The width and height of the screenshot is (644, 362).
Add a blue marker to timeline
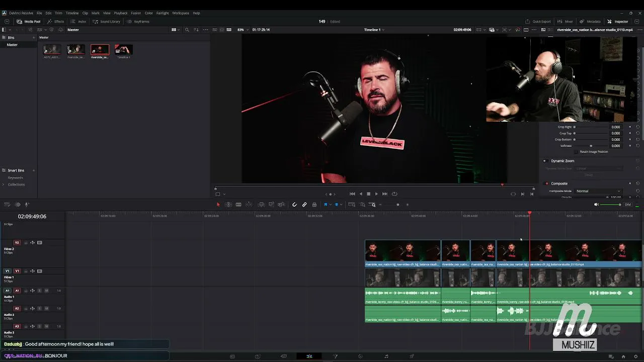tap(337, 205)
